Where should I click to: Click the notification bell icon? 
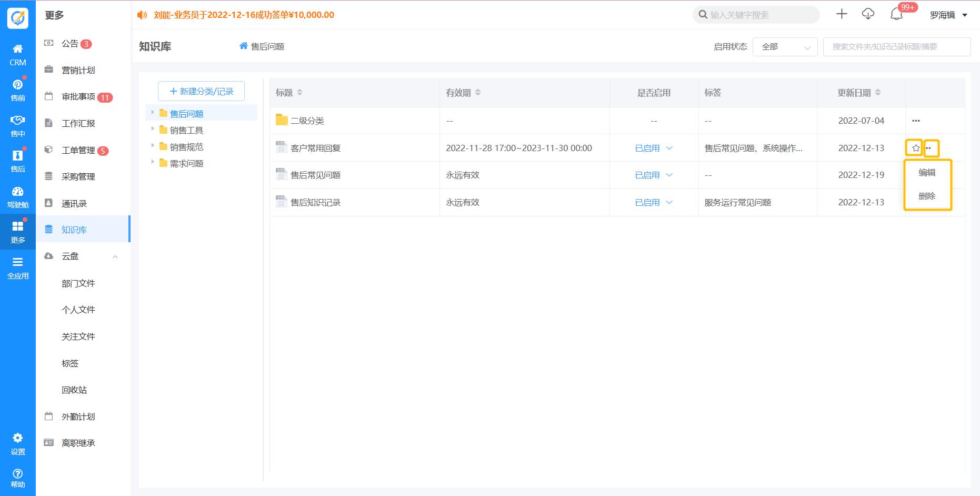[x=896, y=15]
